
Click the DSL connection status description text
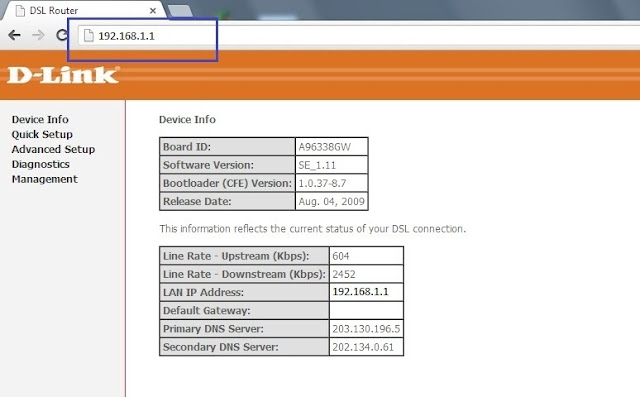point(313,229)
